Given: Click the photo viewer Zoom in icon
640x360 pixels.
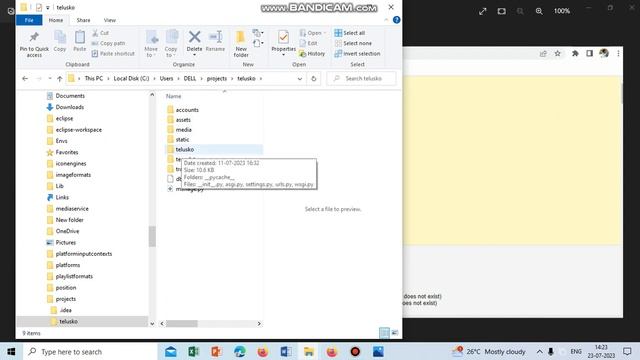Looking at the screenshot, I should (x=539, y=11).
